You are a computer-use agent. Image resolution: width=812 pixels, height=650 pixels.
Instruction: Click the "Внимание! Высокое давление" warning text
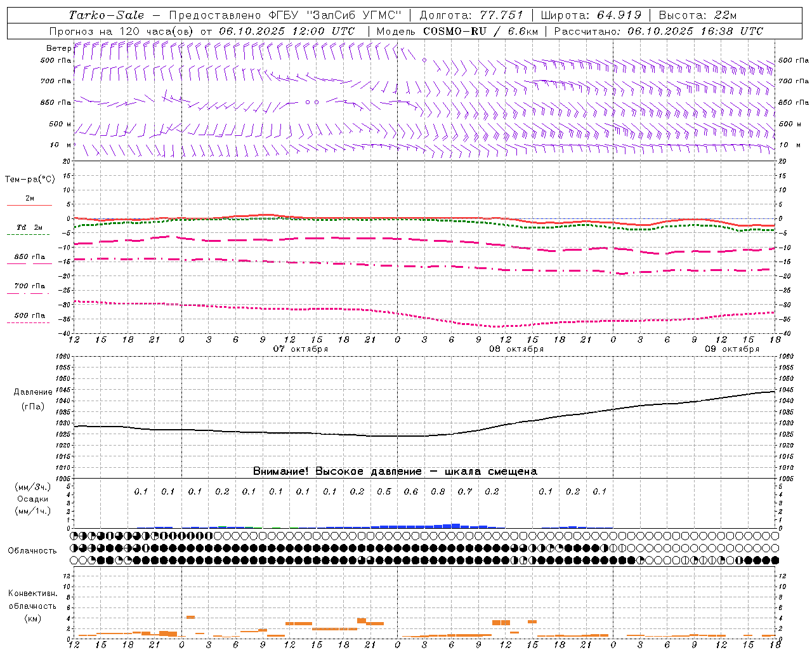[337, 472]
